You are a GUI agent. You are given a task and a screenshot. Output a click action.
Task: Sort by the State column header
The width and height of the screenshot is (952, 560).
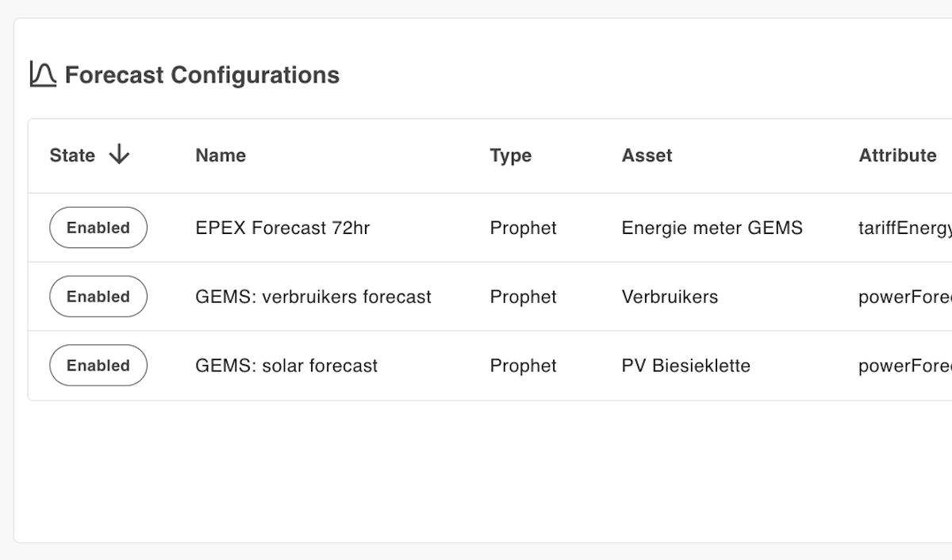pyautogui.click(x=72, y=155)
